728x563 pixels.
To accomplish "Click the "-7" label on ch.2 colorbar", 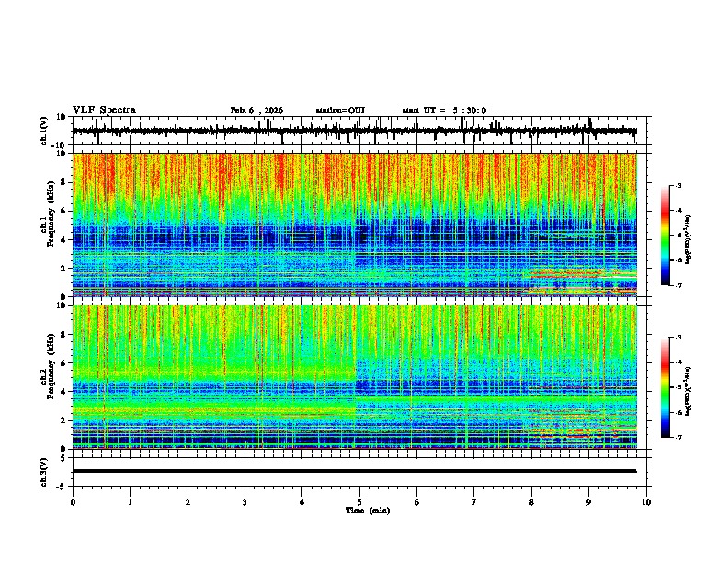I will pos(678,438).
